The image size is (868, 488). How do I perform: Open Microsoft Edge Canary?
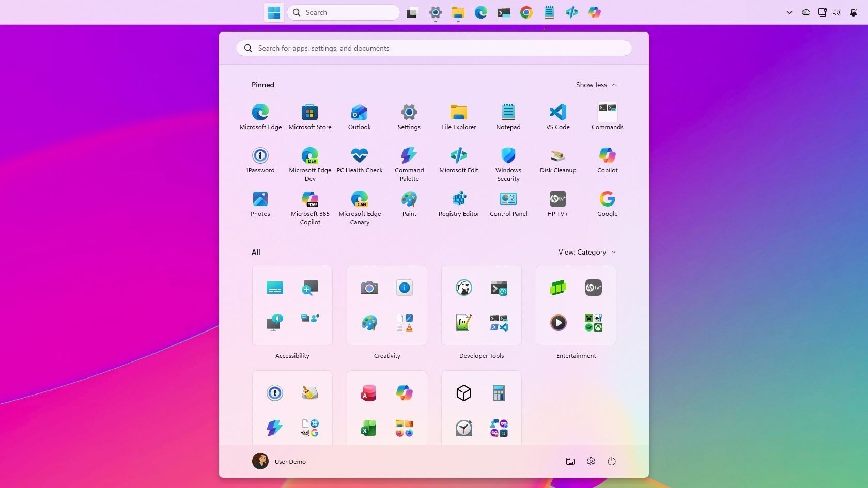point(360,208)
